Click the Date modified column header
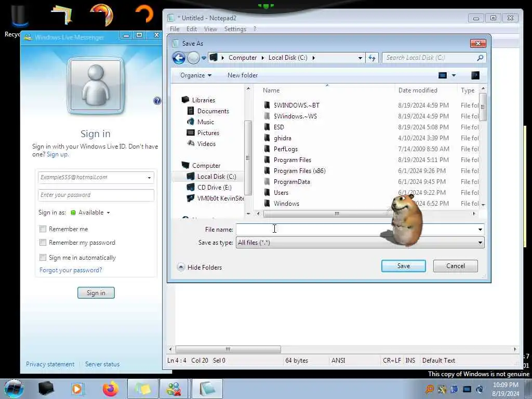532x399 pixels. pyautogui.click(x=426, y=90)
